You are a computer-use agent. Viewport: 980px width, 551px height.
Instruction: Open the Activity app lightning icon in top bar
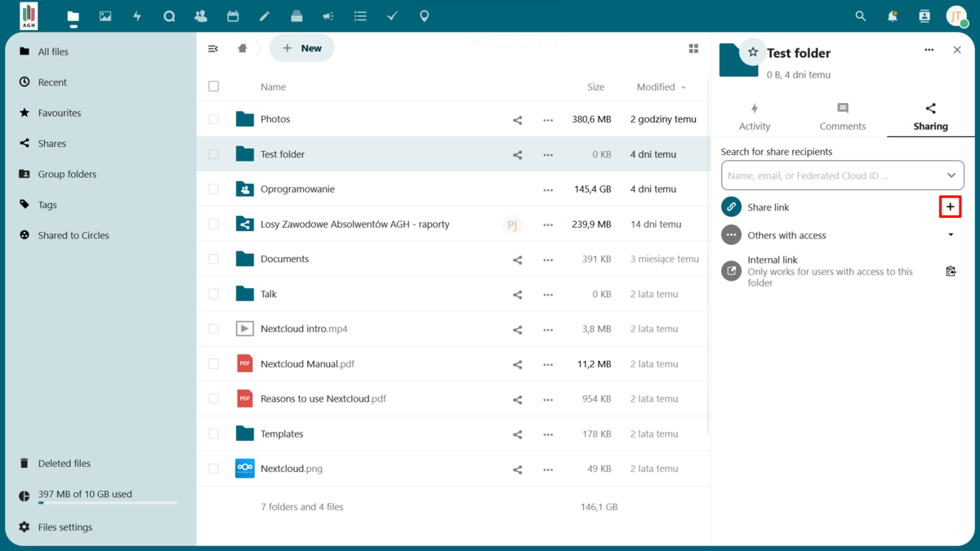[137, 16]
